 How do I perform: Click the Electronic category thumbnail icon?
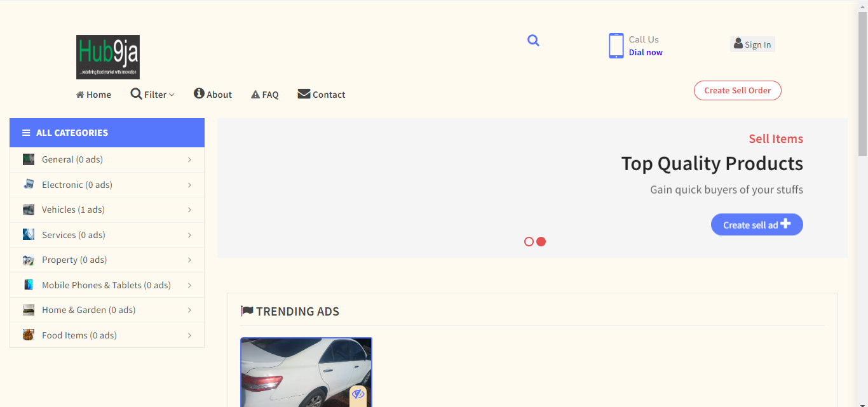point(29,185)
